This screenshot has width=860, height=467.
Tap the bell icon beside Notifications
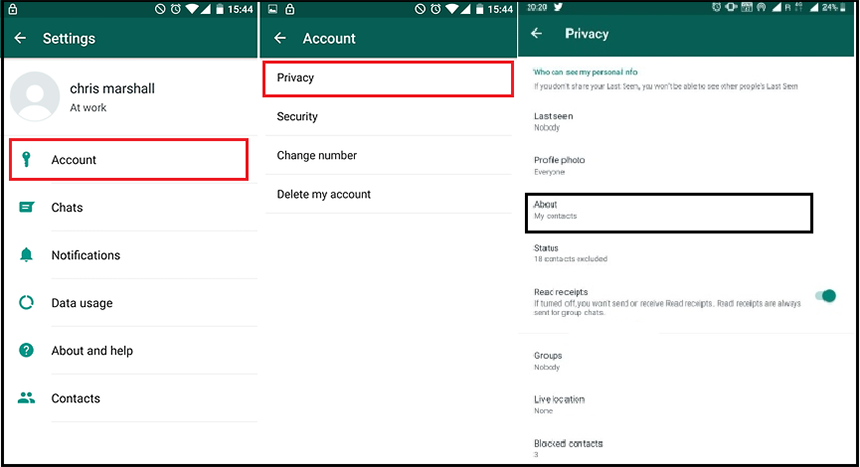click(x=26, y=255)
